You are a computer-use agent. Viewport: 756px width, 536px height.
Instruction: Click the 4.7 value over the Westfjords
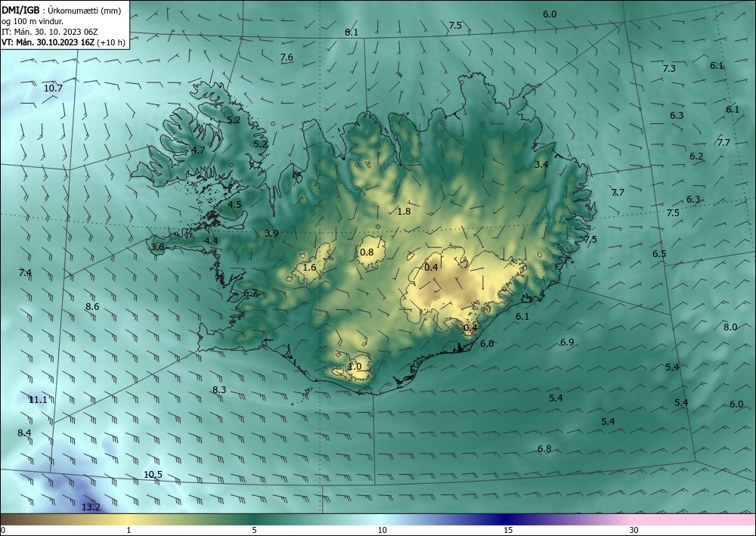[198, 150]
